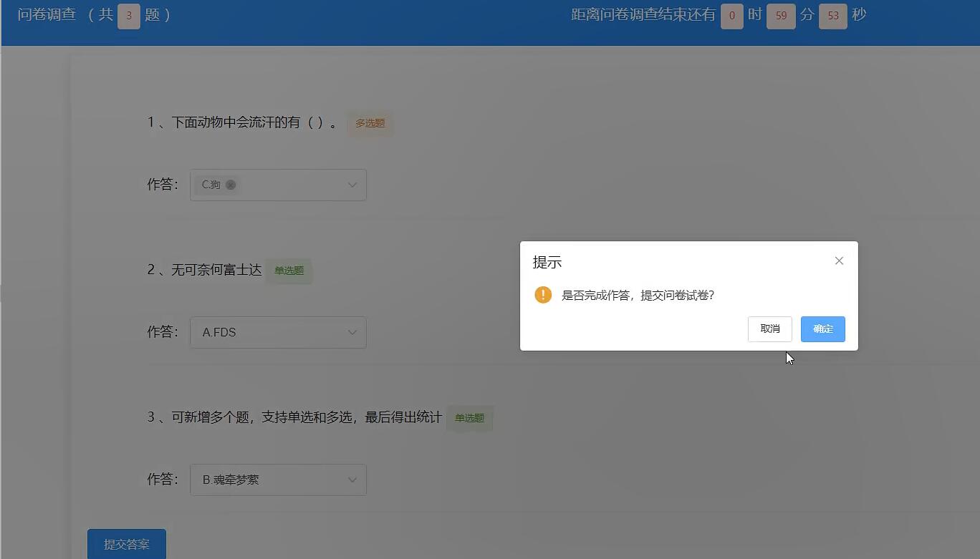Click the 多选题 tag beside question 1
The image size is (980, 559).
pyautogui.click(x=370, y=123)
